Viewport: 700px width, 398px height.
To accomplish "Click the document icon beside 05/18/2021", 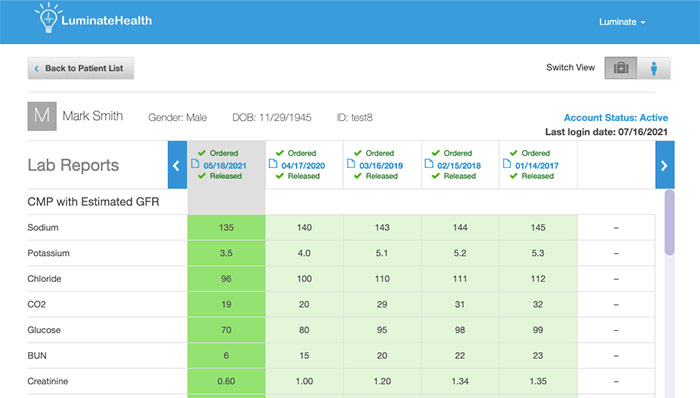I will click(195, 164).
